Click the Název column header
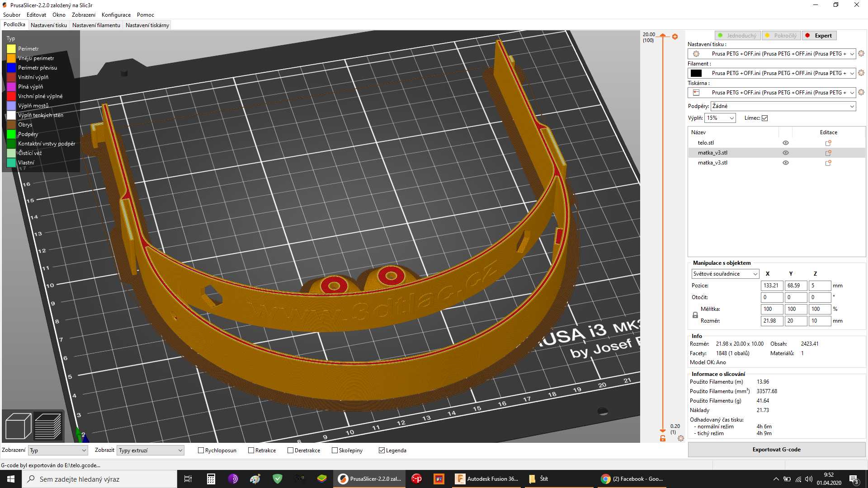The image size is (868, 488). 733,132
